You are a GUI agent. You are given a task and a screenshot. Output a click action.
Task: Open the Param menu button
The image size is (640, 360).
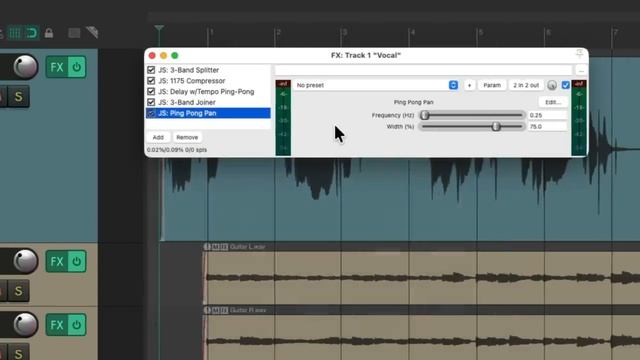click(x=492, y=85)
